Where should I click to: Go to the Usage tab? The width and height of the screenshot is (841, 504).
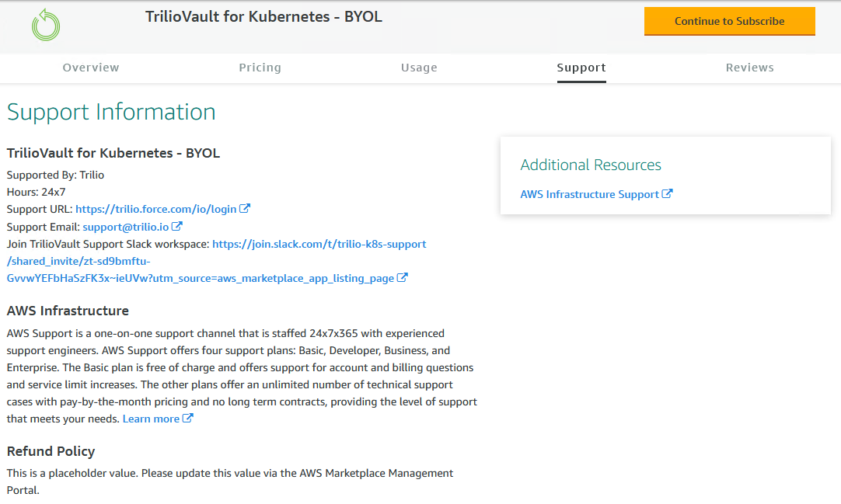[x=419, y=68]
